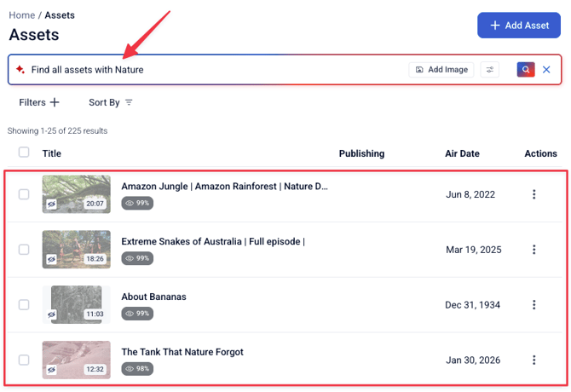This screenshot has width=571, height=392.
Task: Open actions menu for About Bananas
Action: tap(534, 304)
